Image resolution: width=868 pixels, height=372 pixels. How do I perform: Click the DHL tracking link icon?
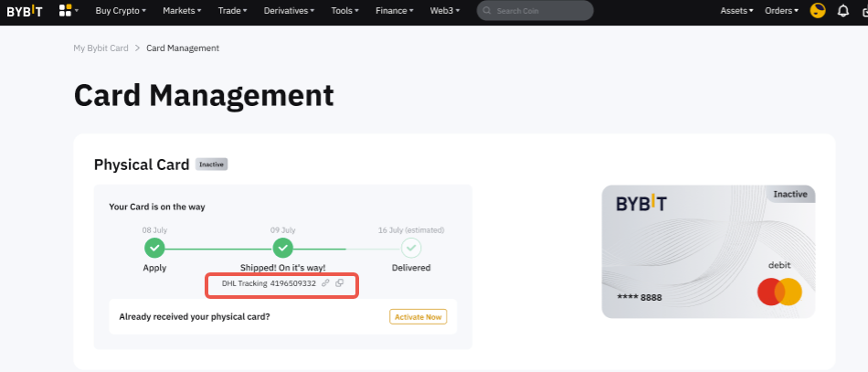(x=325, y=282)
